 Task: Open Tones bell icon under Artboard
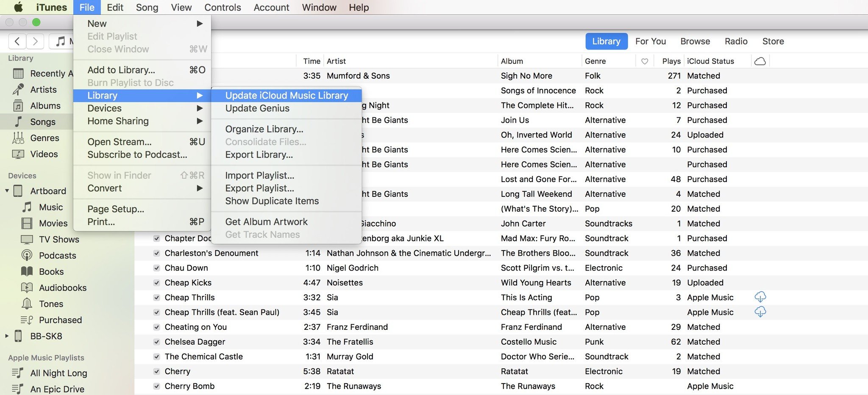click(27, 304)
